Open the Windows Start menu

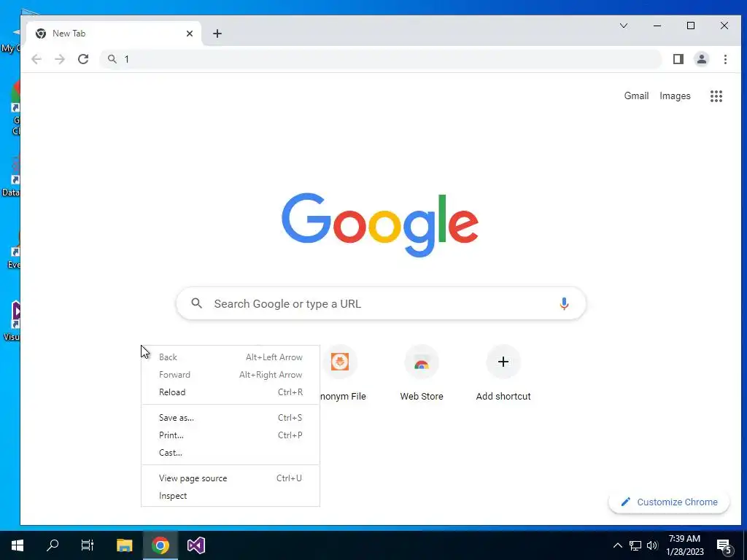(18, 545)
